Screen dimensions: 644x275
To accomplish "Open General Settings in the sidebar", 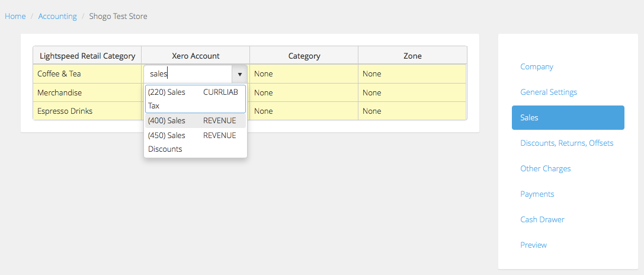I will click(568, 92).
